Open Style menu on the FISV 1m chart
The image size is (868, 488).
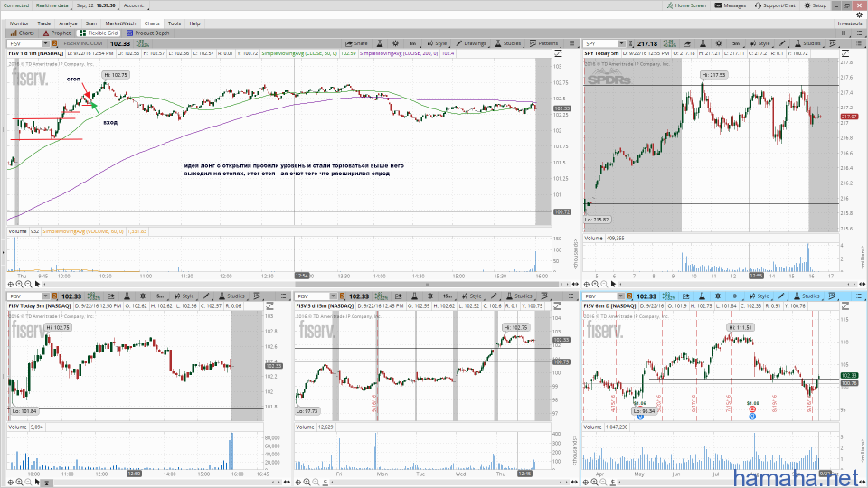point(438,43)
